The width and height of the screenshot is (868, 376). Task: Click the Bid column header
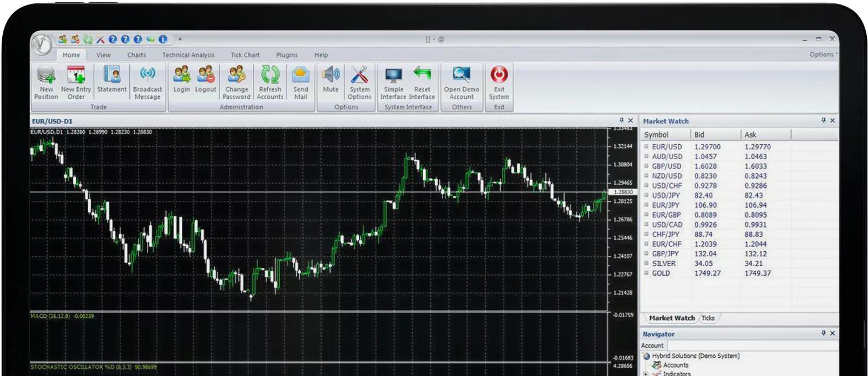click(x=714, y=135)
